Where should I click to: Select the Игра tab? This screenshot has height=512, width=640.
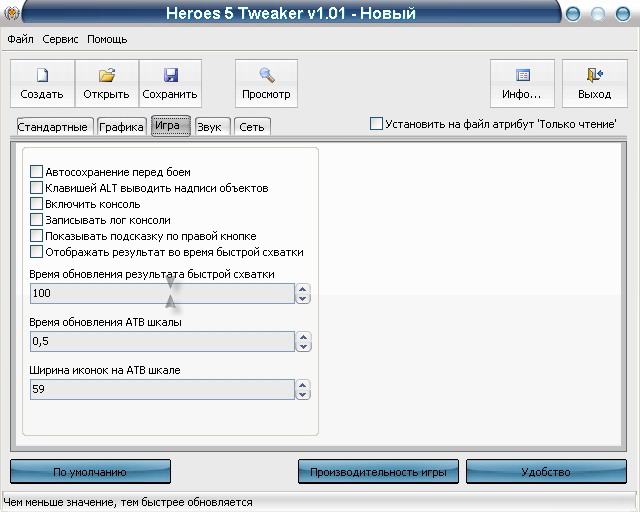coord(171,125)
